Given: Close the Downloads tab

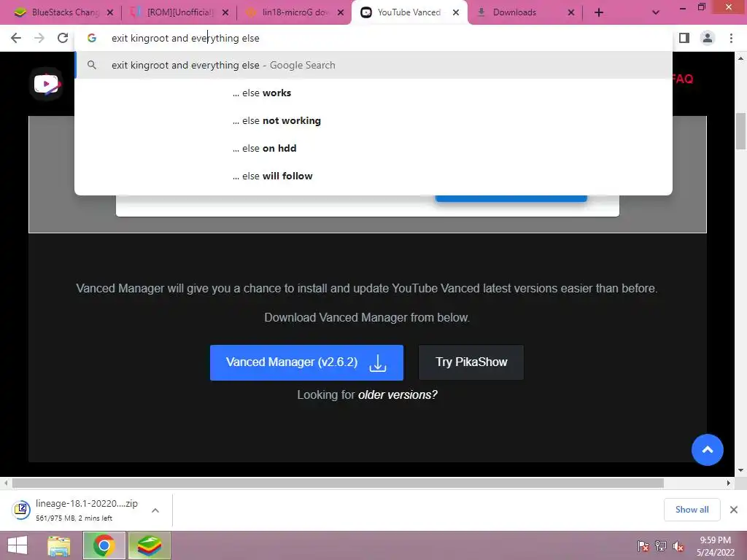Looking at the screenshot, I should (x=571, y=12).
